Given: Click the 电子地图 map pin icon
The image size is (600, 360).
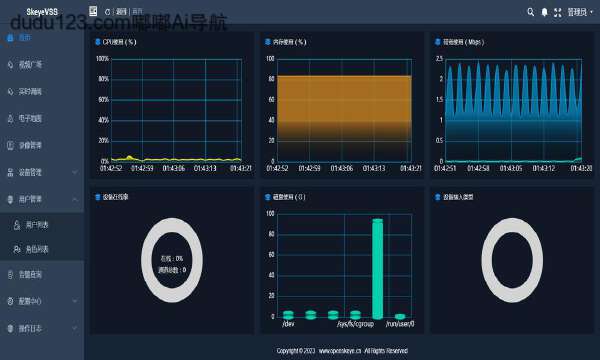Looking at the screenshot, I should coord(10,119).
